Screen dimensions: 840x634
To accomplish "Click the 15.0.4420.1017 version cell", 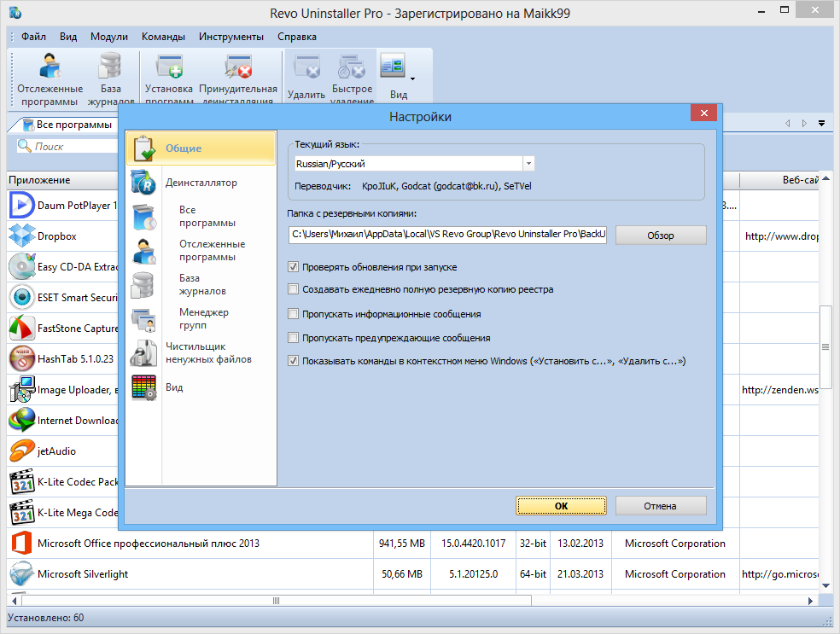I will coord(474,544).
